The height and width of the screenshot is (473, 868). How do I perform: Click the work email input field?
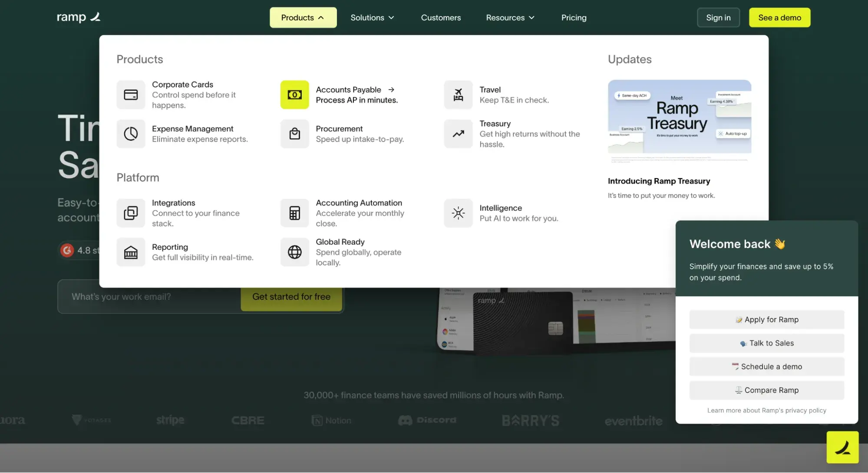point(149,297)
